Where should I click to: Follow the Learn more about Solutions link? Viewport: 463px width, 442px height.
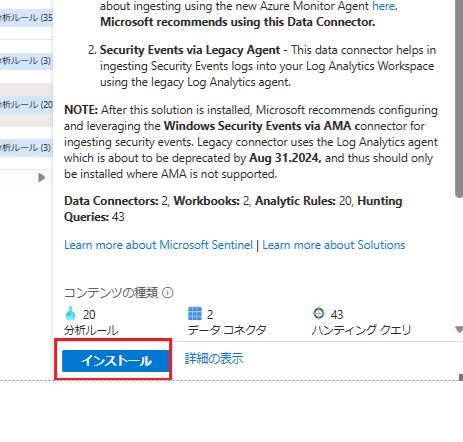pyautogui.click(x=334, y=245)
